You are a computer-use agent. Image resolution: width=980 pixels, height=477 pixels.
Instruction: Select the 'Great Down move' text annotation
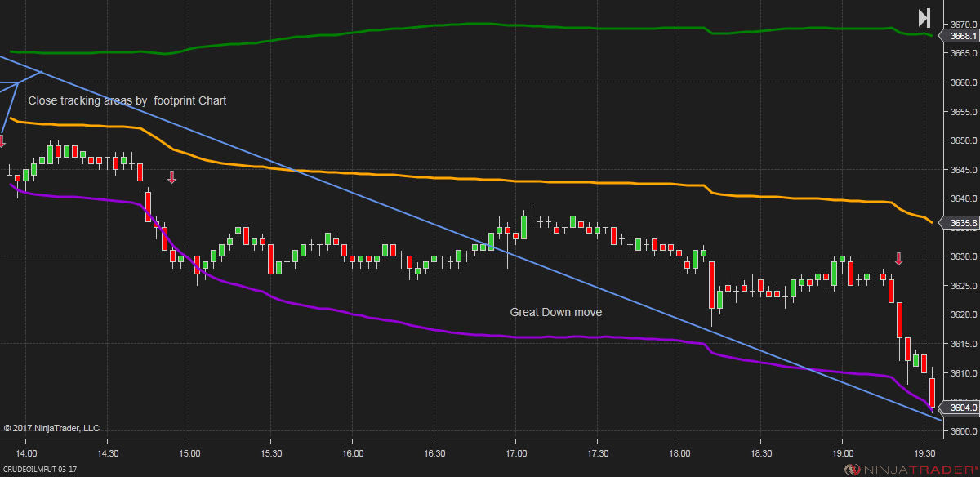[x=556, y=312]
